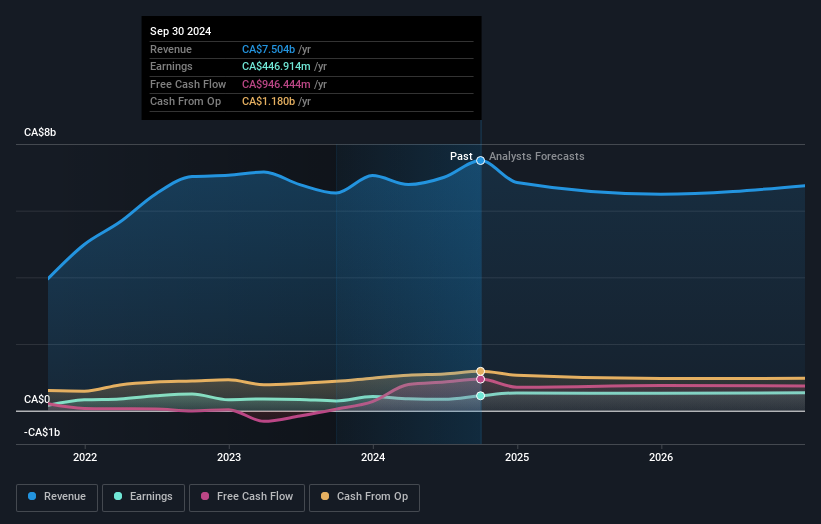Click the CA$0 y-axis label
Screen dimensions: 821x524
[x=37, y=399]
